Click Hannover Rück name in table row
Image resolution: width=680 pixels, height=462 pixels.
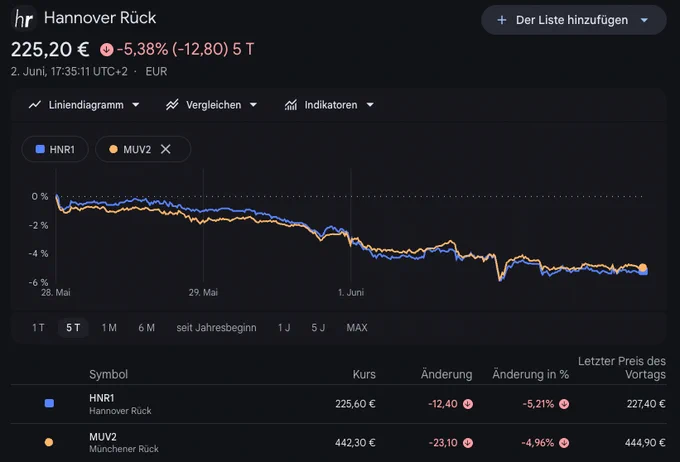(x=120, y=411)
